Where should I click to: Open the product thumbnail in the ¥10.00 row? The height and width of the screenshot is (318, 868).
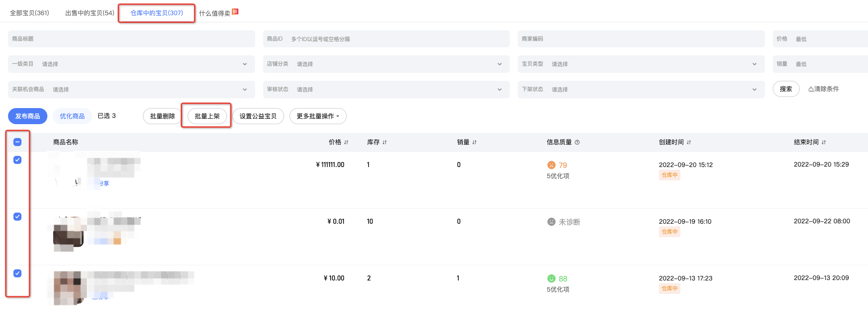coord(68,288)
